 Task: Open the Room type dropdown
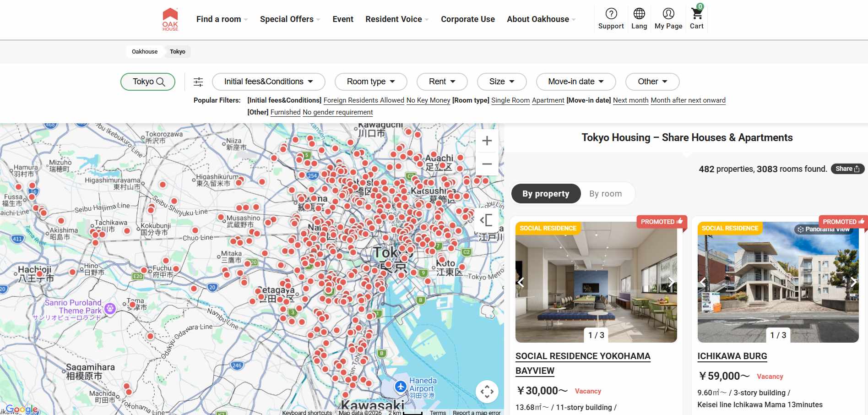pyautogui.click(x=370, y=82)
